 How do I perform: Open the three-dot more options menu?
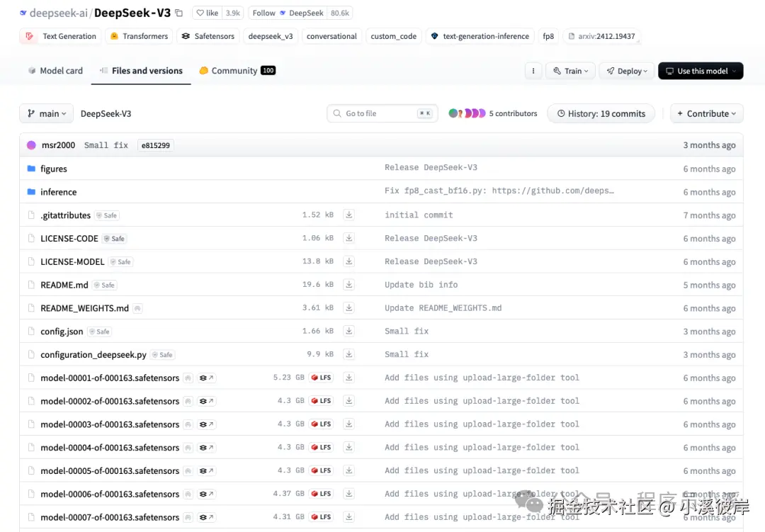tap(533, 71)
